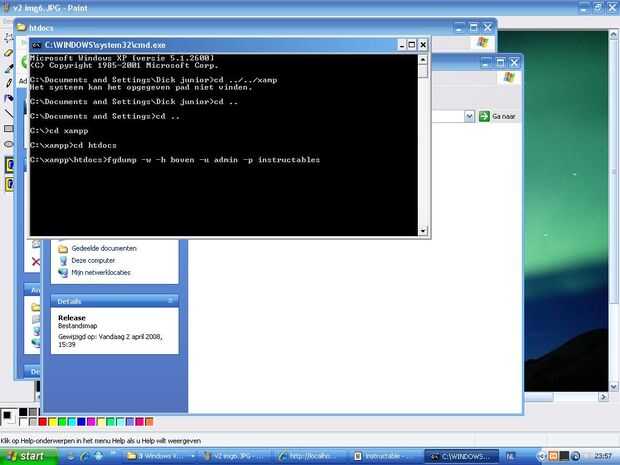
Task: Pick the bright yellow color swatch
Action: pos(52,422)
